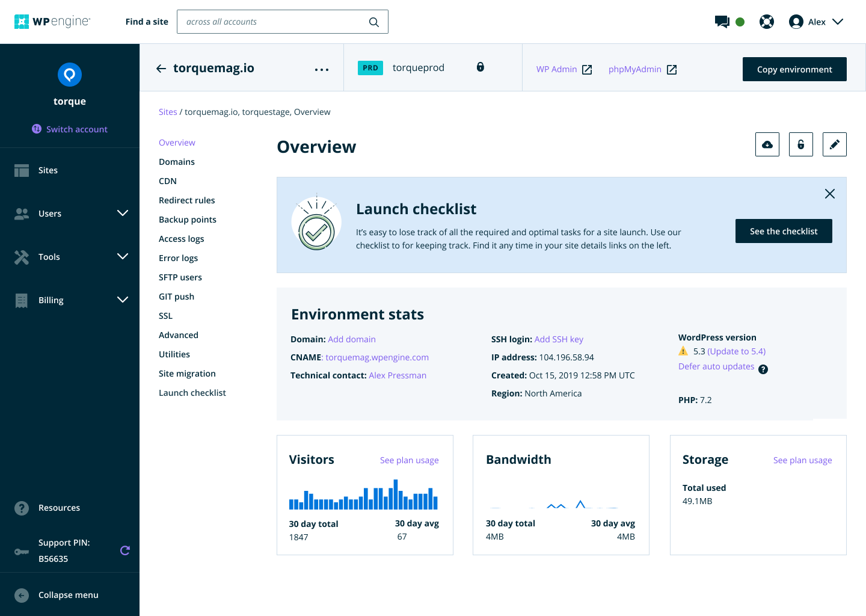Click the Switch account icon

click(x=37, y=129)
